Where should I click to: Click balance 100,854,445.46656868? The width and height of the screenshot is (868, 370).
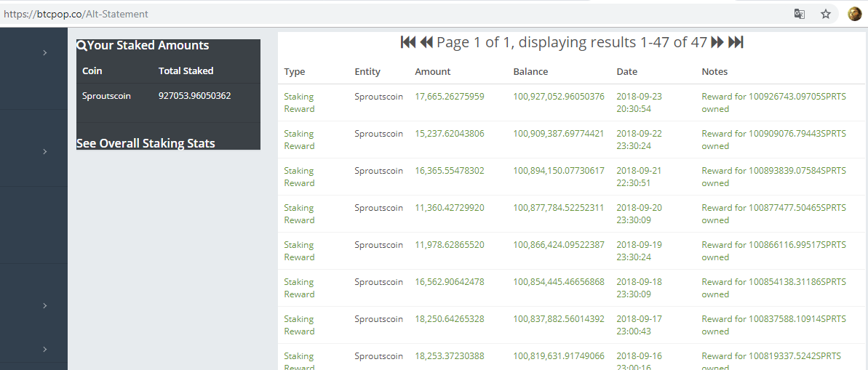559,281
